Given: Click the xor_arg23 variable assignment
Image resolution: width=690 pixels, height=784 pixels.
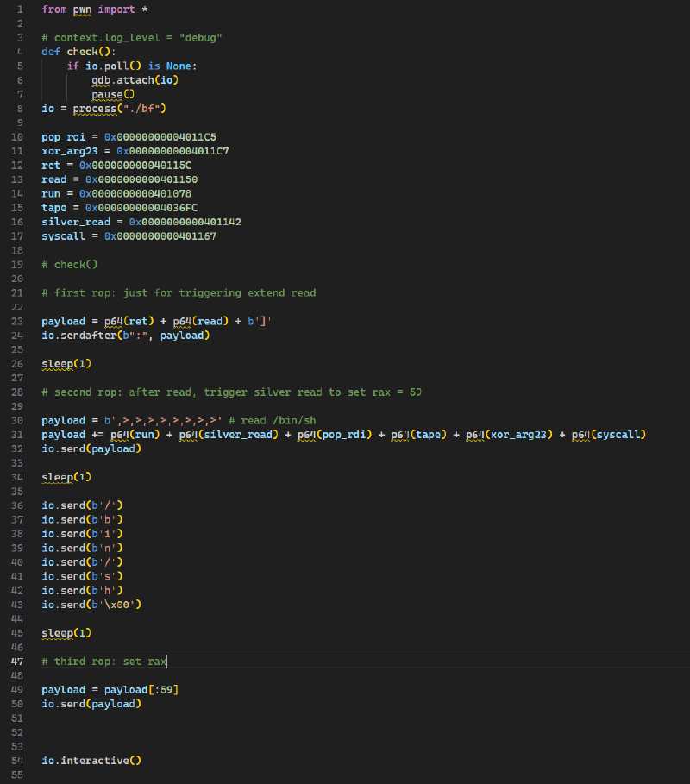Looking at the screenshot, I should (x=135, y=151).
